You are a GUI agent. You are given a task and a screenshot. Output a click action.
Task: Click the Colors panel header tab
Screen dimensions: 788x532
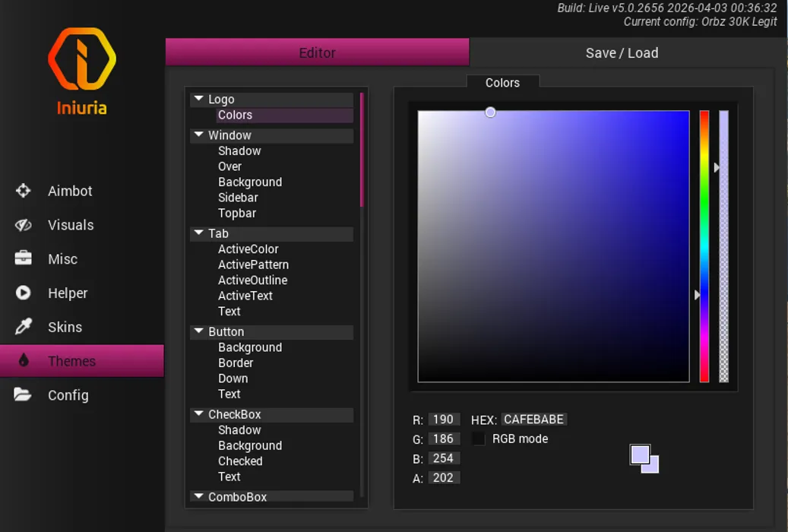pos(502,83)
